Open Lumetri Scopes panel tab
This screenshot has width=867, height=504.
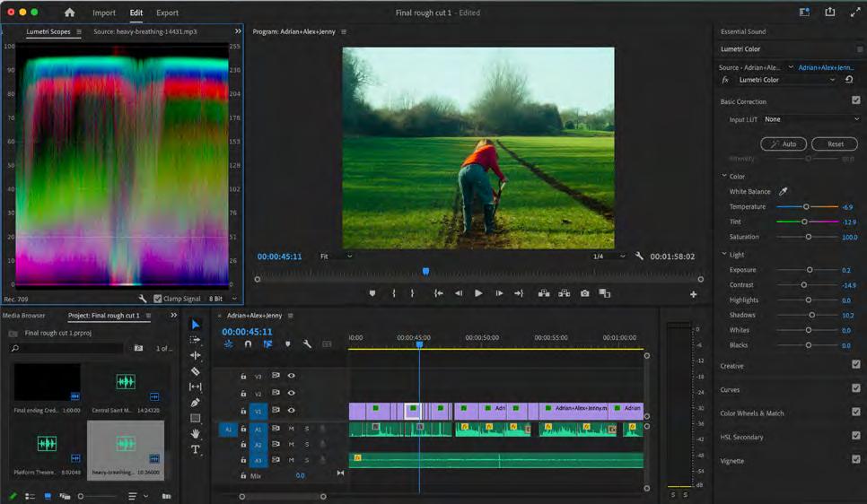point(48,31)
